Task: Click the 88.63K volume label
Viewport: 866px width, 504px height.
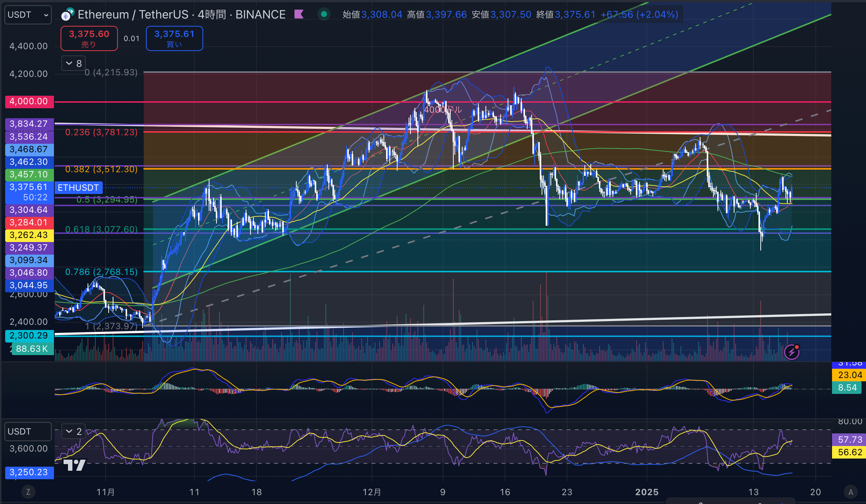Action: pos(33,349)
